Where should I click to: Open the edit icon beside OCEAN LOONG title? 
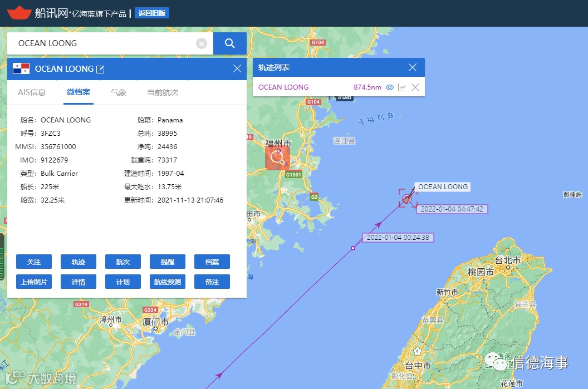(x=100, y=69)
